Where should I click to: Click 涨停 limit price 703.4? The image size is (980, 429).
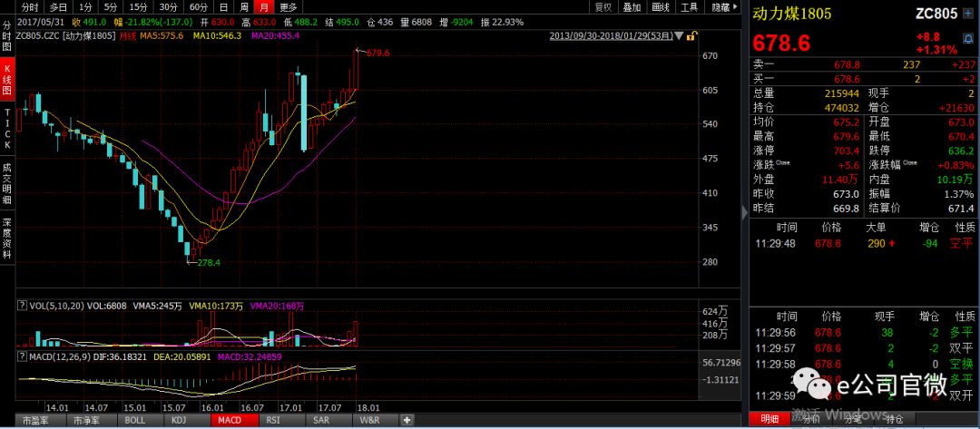pos(847,151)
